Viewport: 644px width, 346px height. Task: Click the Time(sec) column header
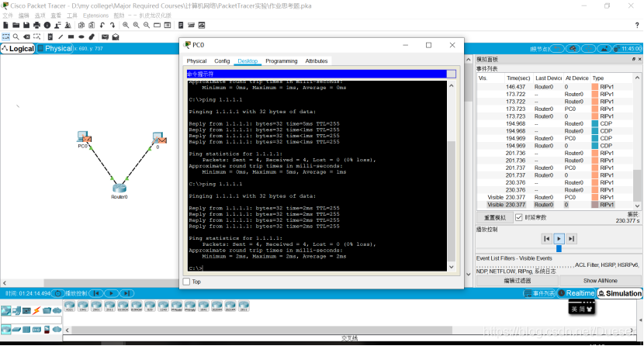(518, 78)
